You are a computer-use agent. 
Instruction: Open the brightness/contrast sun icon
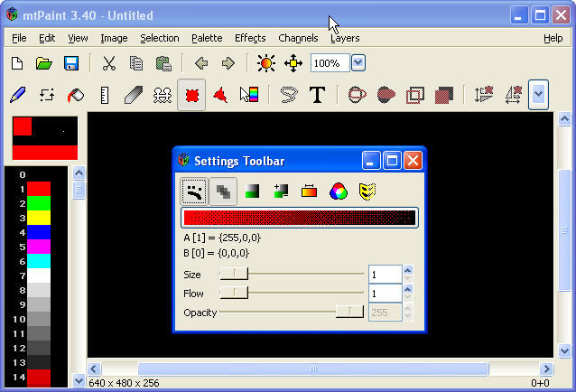(266, 63)
